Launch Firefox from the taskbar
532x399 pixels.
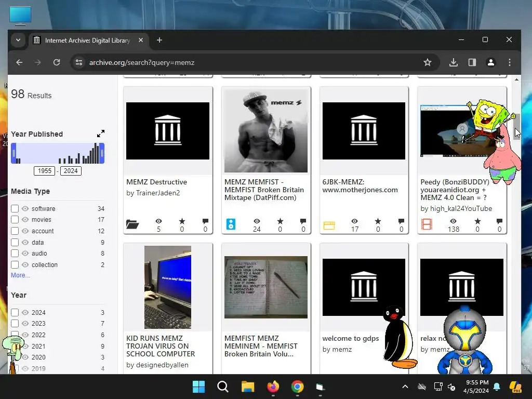(273, 387)
